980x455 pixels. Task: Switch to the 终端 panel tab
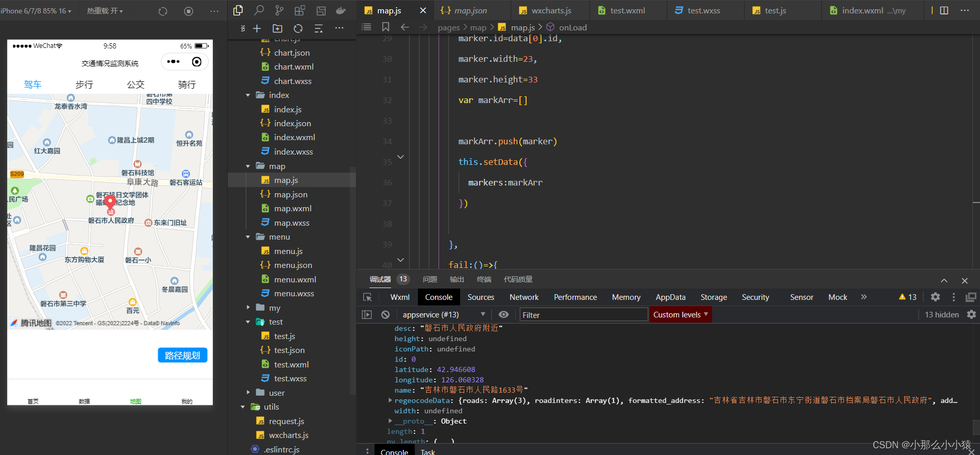click(x=484, y=279)
